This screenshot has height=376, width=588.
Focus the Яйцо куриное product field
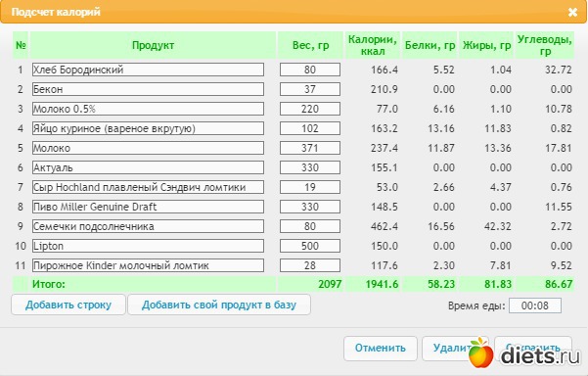(x=148, y=128)
